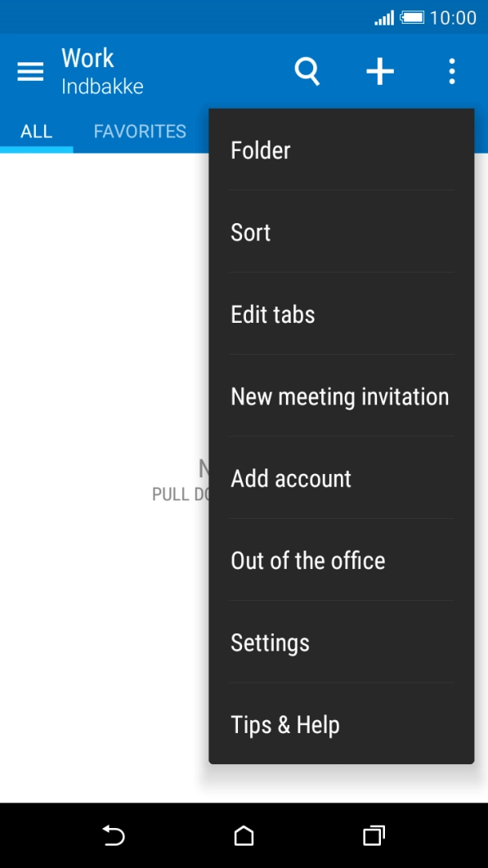Open Edit tabs option
This screenshot has height=868, width=488.
[273, 314]
